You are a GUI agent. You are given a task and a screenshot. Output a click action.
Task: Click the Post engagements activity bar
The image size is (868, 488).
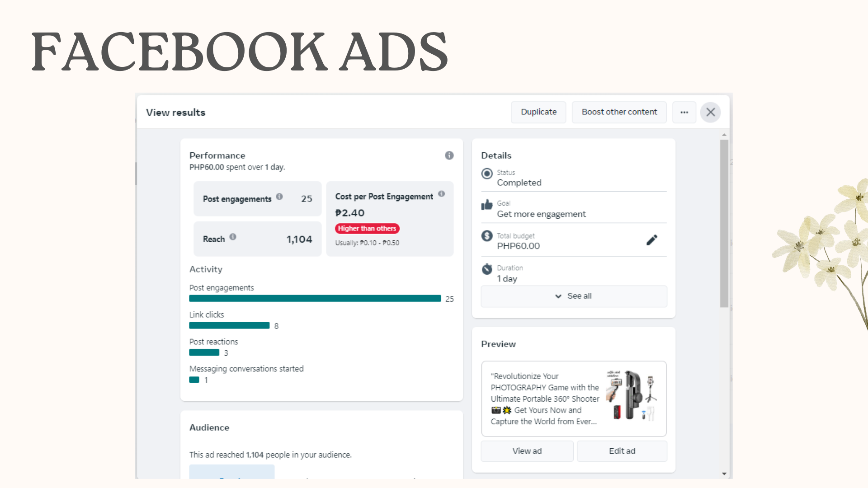point(315,298)
